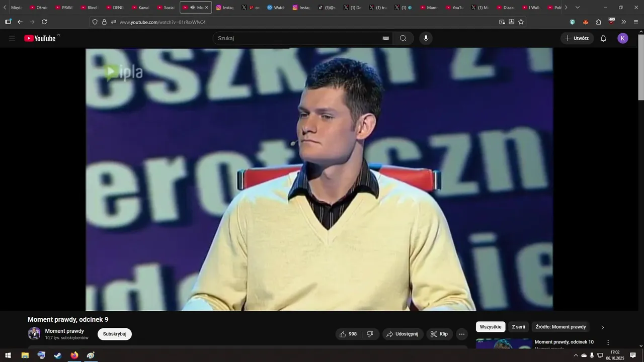Open the teal globe extension icon
644x362 pixels.
tap(573, 22)
